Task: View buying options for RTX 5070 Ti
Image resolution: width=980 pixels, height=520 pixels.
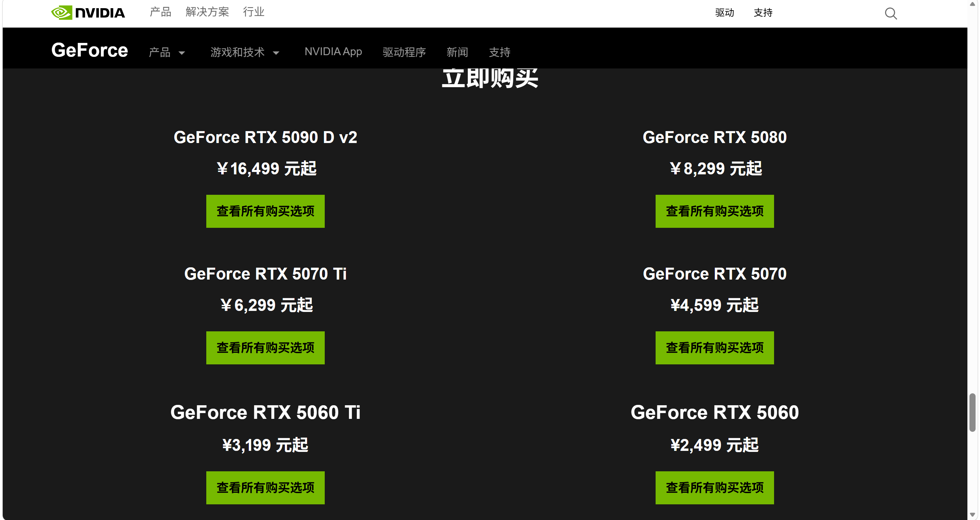Action: (265, 348)
